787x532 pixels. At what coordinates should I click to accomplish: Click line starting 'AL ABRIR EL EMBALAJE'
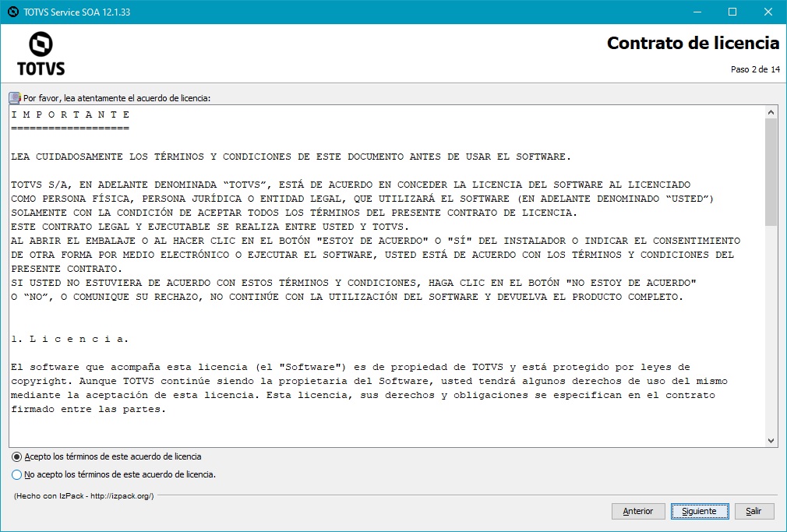[x=376, y=241]
